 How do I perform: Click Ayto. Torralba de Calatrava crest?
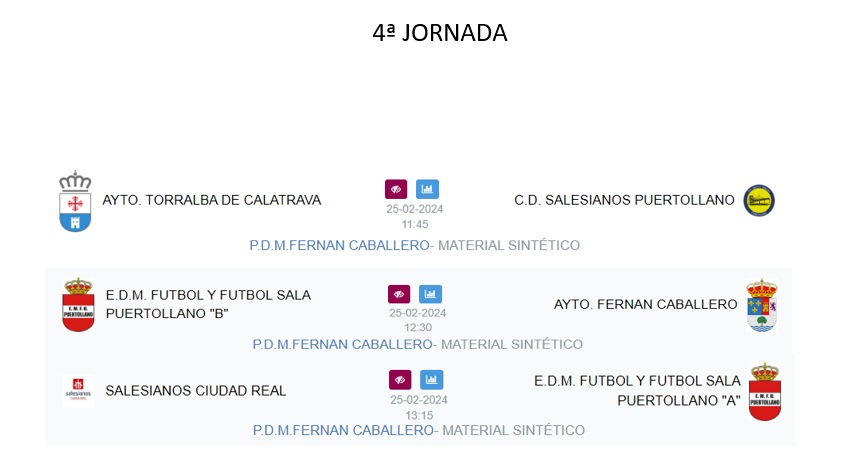75,201
